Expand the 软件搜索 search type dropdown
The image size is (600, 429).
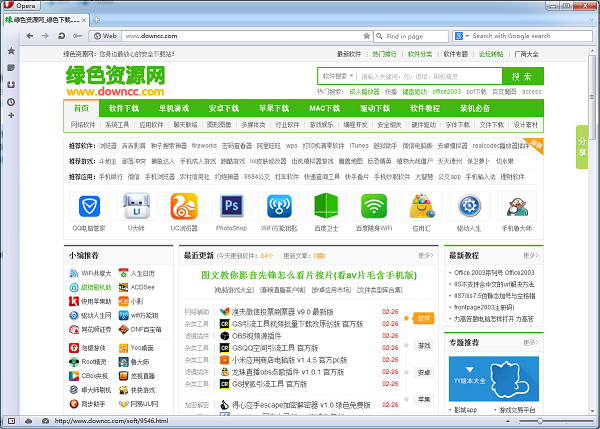338,76
